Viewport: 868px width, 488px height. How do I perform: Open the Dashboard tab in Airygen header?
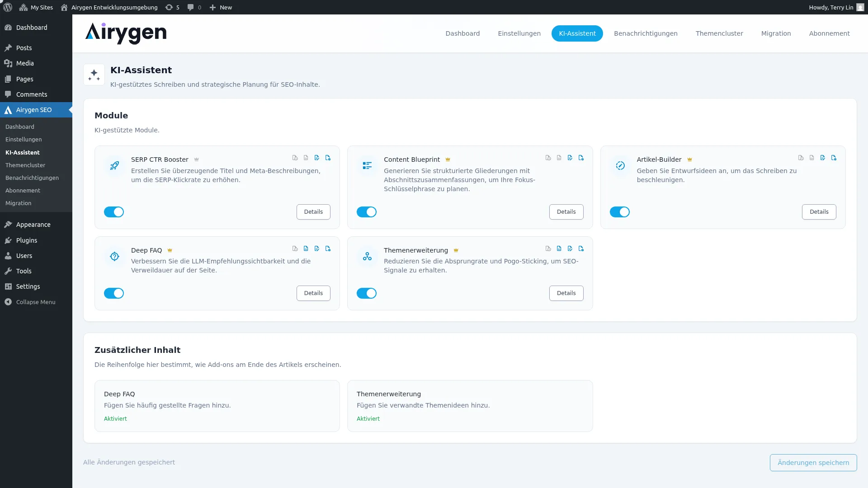462,33
